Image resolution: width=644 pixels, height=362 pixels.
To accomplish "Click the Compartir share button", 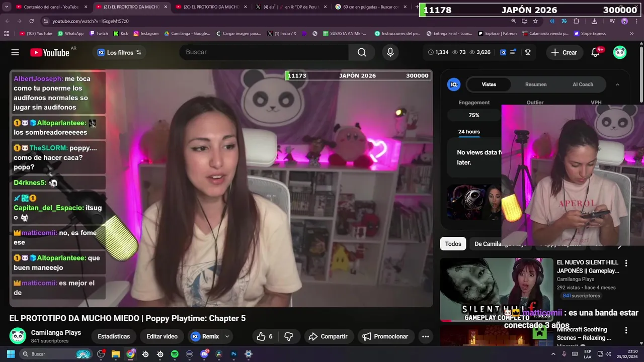I will pyautogui.click(x=328, y=336).
